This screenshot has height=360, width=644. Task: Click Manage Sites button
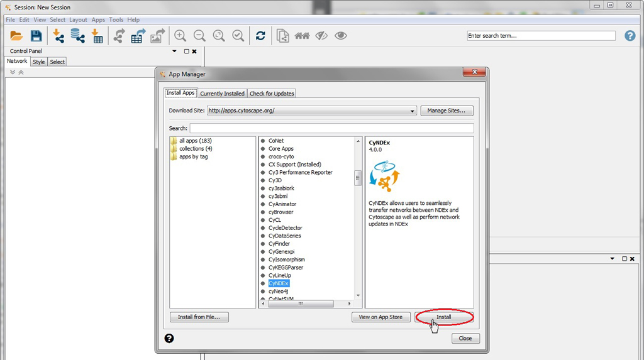[x=447, y=111]
